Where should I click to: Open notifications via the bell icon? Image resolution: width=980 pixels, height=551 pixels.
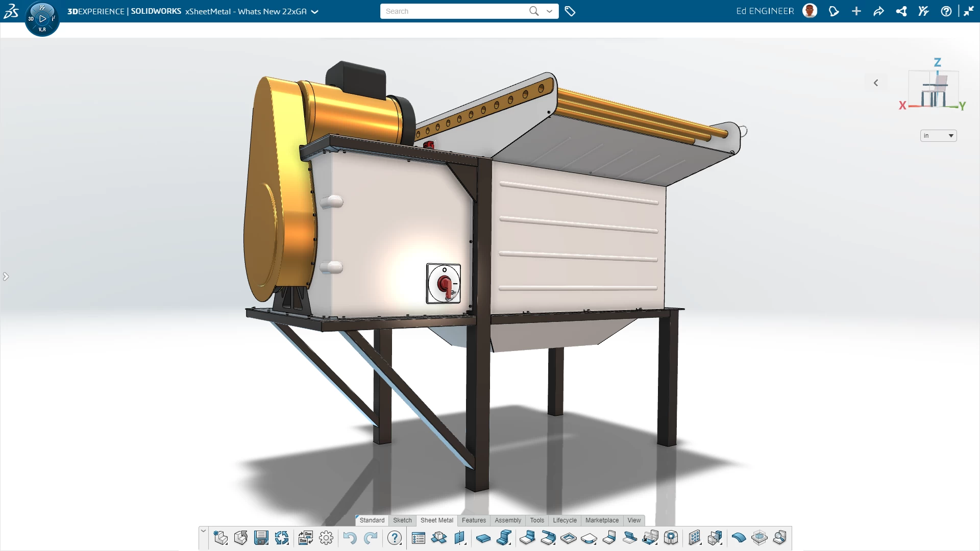[834, 11]
